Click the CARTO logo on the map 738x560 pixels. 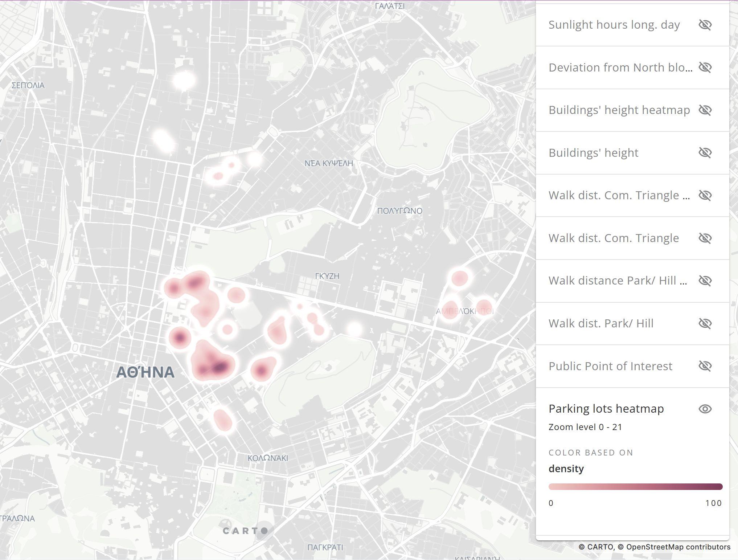click(x=245, y=531)
